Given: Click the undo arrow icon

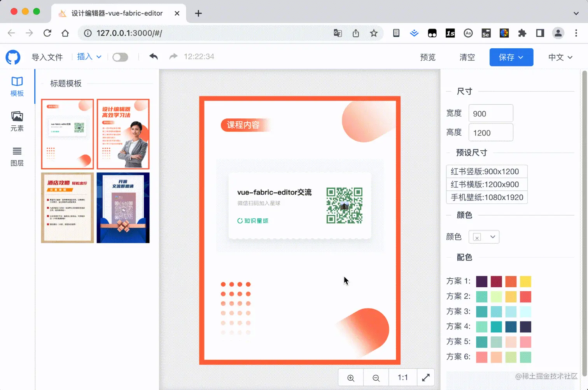Looking at the screenshot, I should (154, 56).
